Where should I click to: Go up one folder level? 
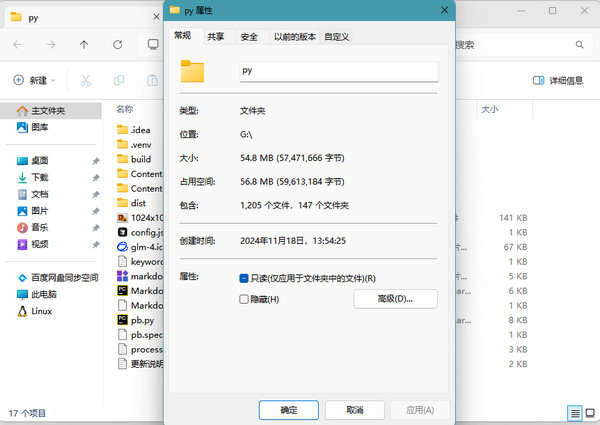84,45
